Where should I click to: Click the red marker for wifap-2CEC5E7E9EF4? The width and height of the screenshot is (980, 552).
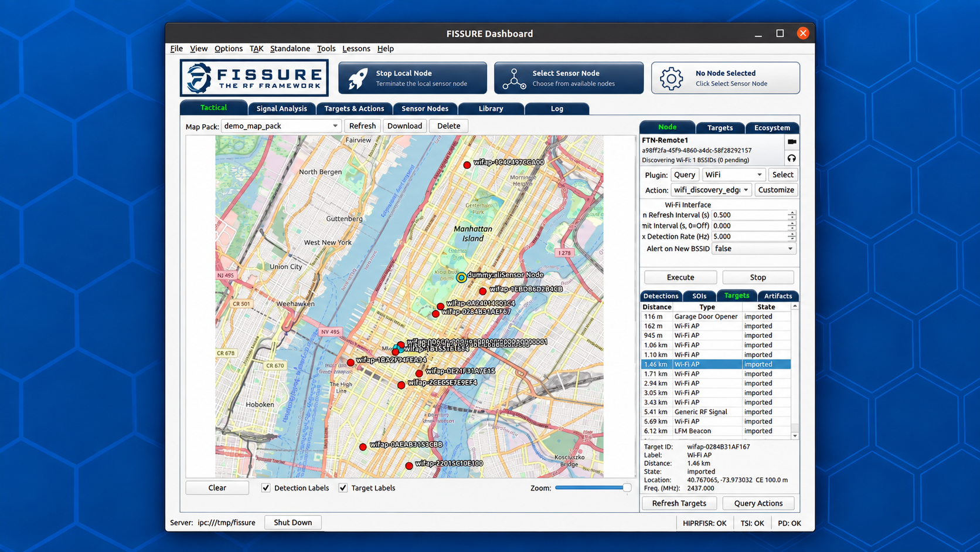tap(401, 385)
